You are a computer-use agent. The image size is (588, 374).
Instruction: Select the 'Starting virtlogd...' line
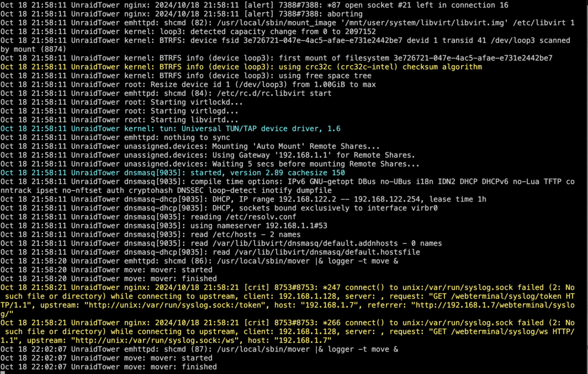(119, 111)
